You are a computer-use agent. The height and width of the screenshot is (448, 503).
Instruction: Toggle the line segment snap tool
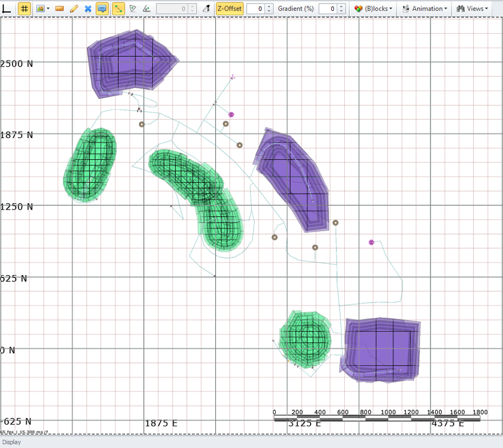click(118, 9)
